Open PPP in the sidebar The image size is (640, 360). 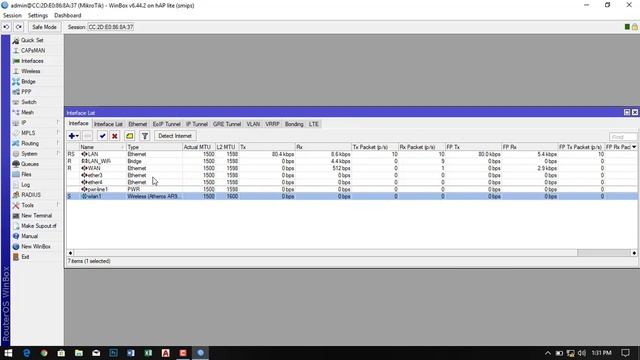[26, 92]
